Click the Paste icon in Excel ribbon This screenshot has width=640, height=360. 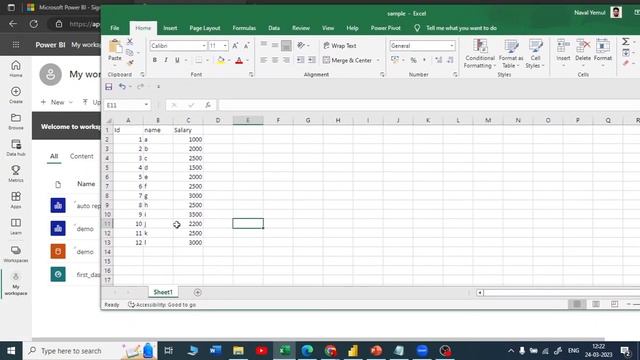[x=115, y=47]
